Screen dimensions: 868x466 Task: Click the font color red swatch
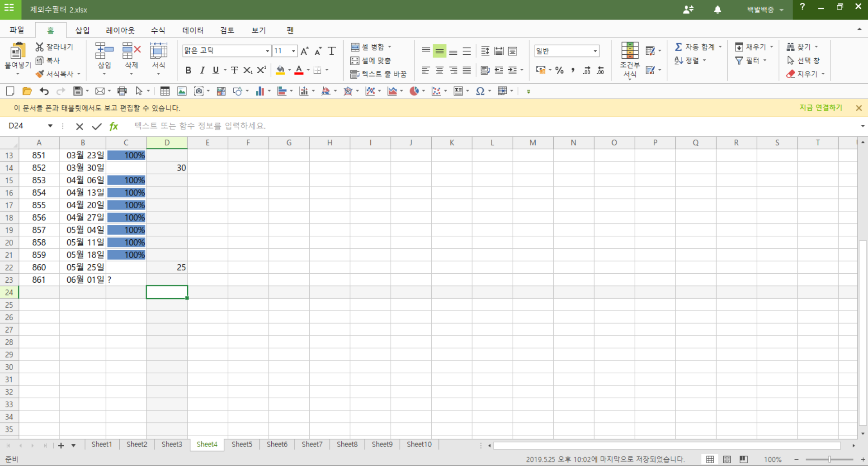click(x=299, y=70)
